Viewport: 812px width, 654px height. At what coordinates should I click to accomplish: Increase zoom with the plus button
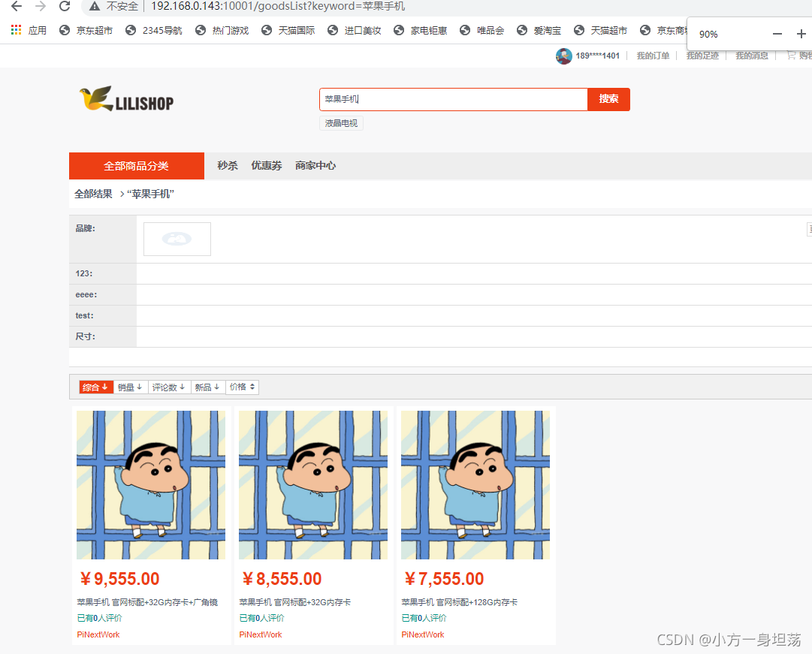801,35
